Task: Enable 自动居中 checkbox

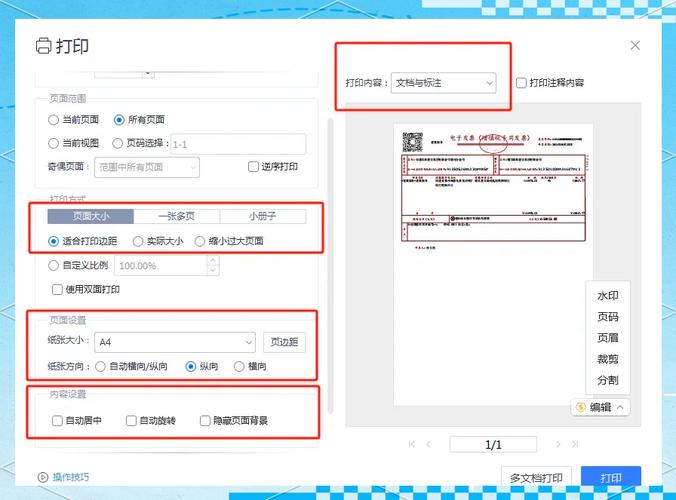Action: (57, 420)
